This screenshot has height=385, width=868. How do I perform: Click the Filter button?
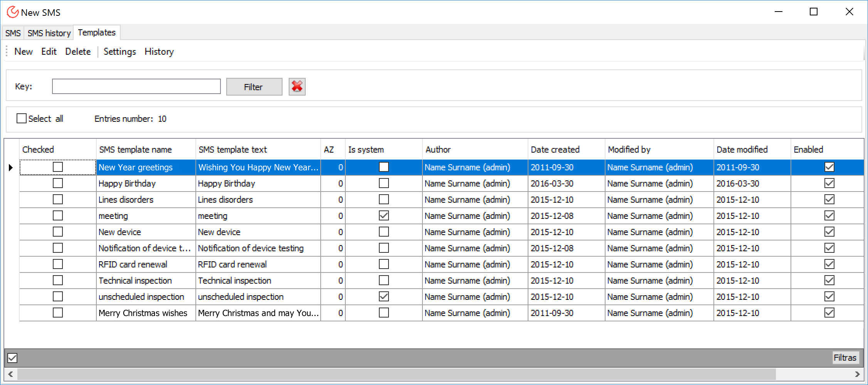pos(254,87)
